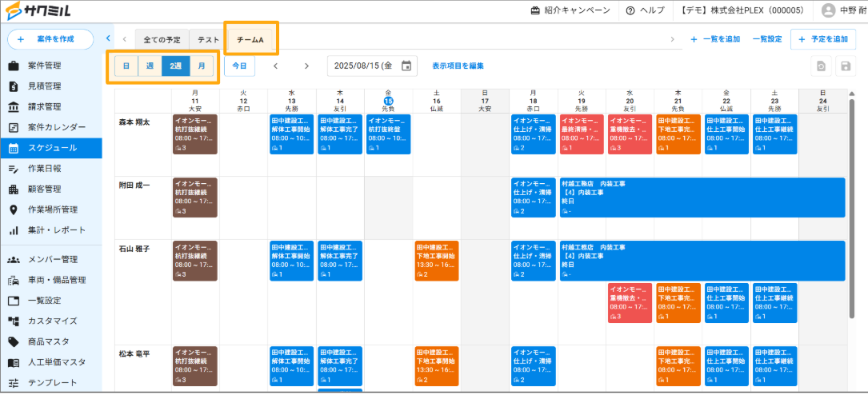
Task: Click the revert changes icon button
Action: 820,66
